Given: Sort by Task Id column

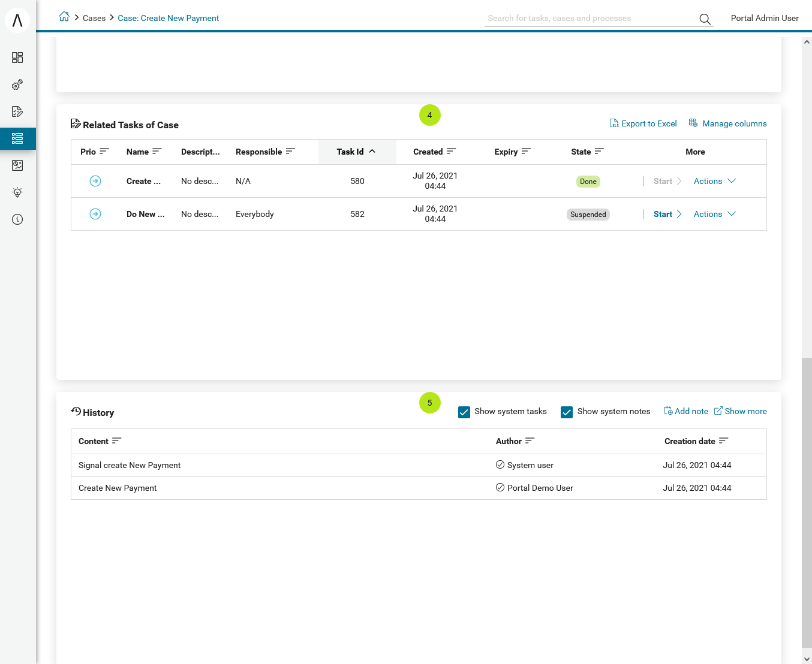Looking at the screenshot, I should pos(356,152).
